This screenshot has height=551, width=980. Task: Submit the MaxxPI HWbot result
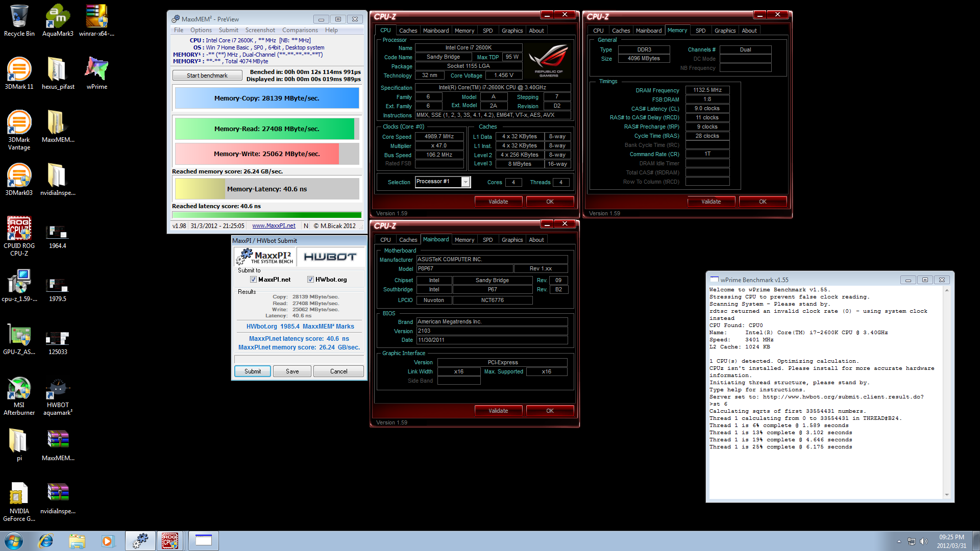pyautogui.click(x=253, y=371)
